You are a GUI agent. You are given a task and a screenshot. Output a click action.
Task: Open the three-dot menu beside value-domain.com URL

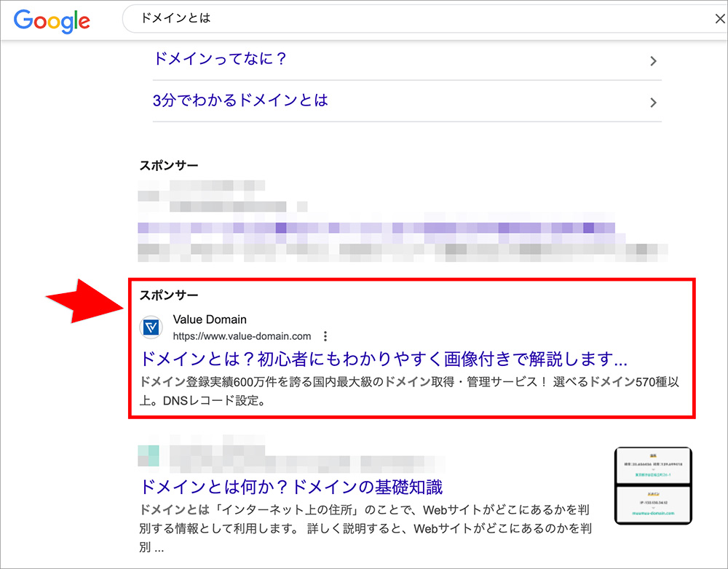pyautogui.click(x=325, y=336)
